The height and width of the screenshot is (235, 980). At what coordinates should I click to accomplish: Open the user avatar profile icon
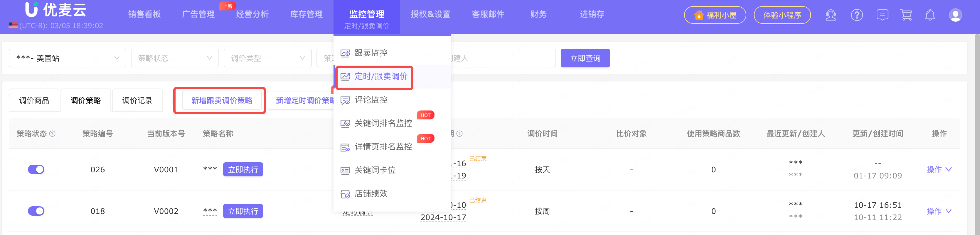[955, 15]
